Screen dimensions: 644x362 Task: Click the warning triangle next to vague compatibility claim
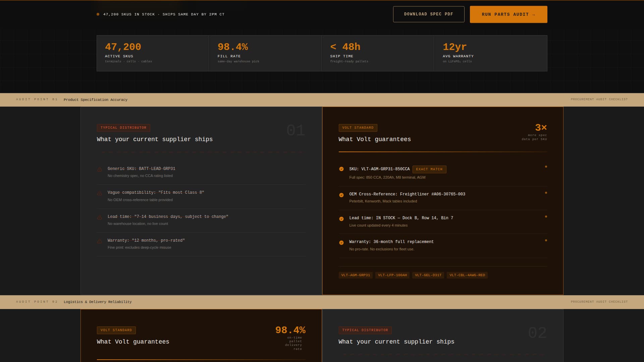click(x=100, y=193)
